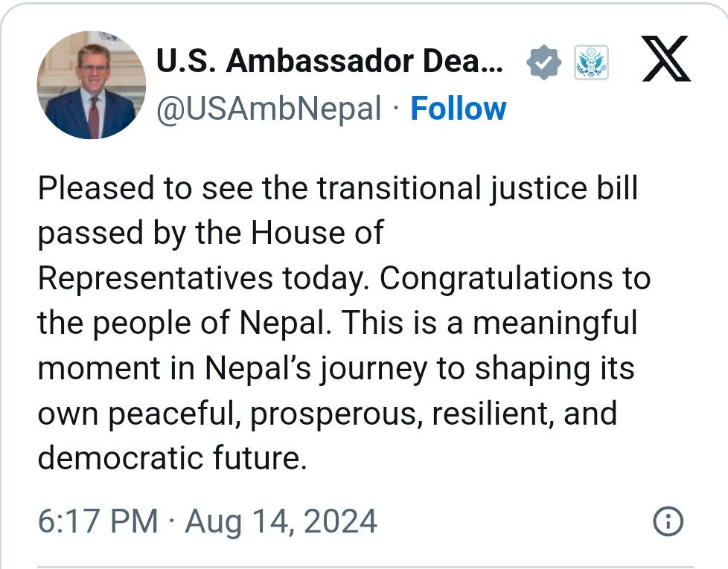The width and height of the screenshot is (728, 569).
Task: Click the Aug 14, 2024 date
Action: tap(281, 521)
